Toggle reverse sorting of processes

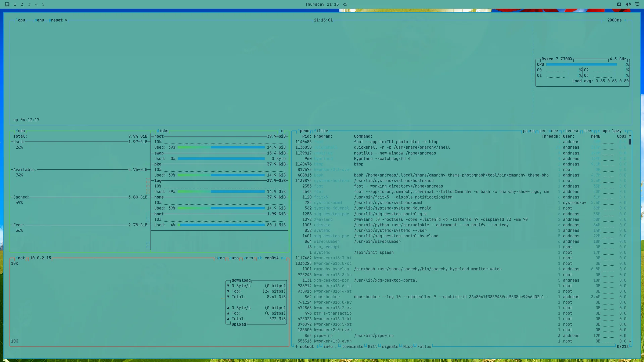coord(571,131)
